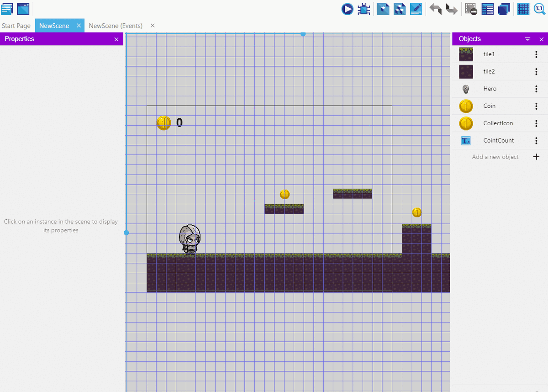Open the Hero three-dot menu
The width and height of the screenshot is (548, 392).
click(537, 89)
